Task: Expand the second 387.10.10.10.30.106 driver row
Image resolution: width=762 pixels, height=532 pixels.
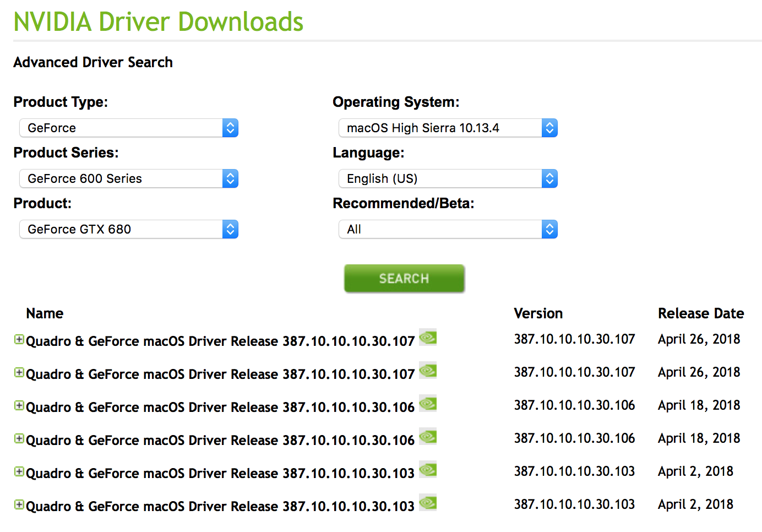Action: coord(19,439)
